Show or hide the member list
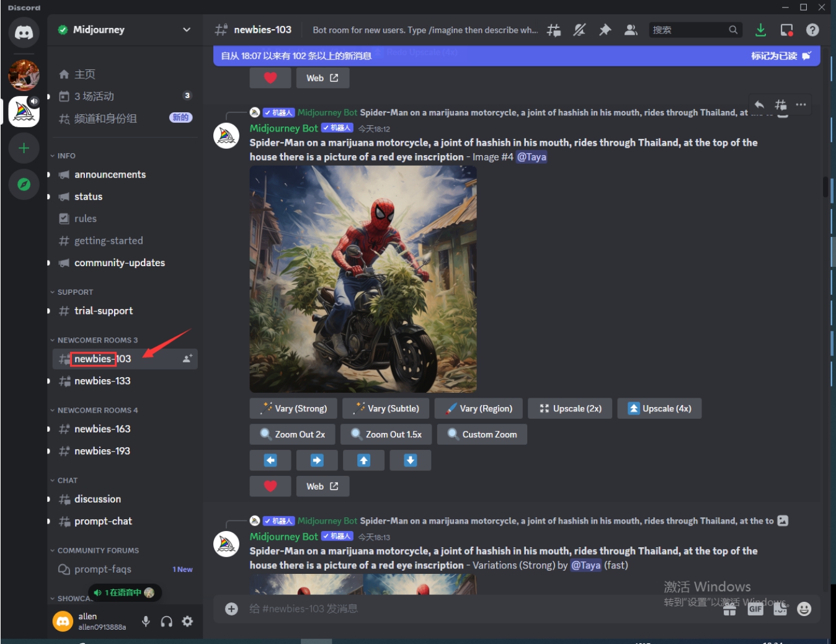The image size is (836, 644). click(631, 30)
